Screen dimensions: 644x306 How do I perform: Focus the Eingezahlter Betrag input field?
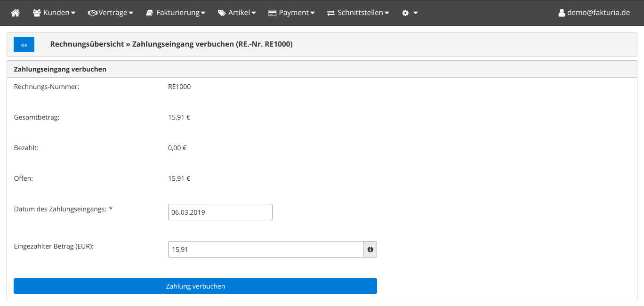tap(265, 250)
